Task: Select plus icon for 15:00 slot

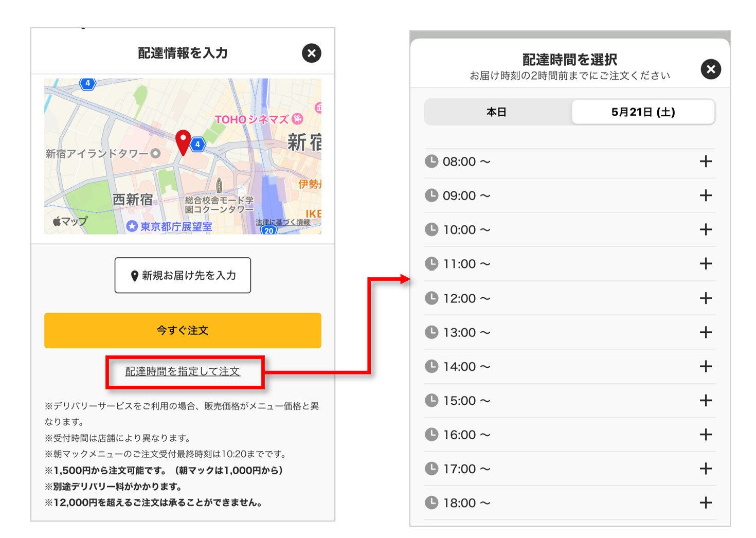Action: click(x=706, y=401)
